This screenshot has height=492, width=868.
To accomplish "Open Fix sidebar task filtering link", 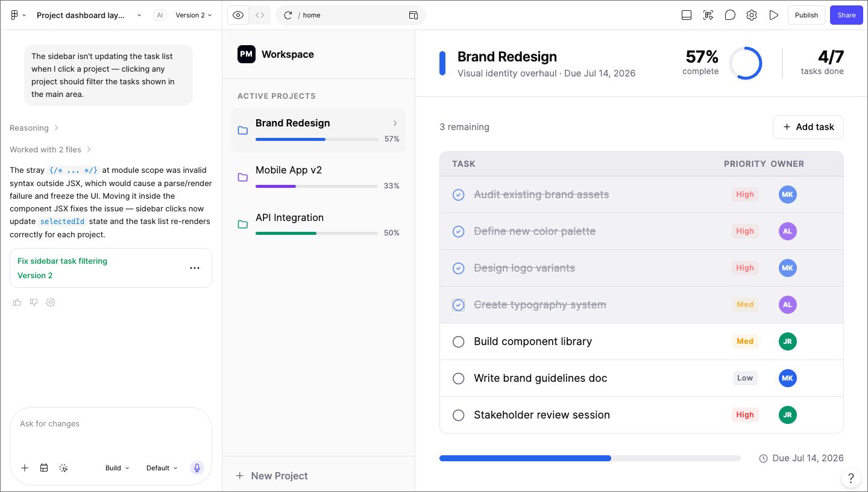I will (62, 261).
